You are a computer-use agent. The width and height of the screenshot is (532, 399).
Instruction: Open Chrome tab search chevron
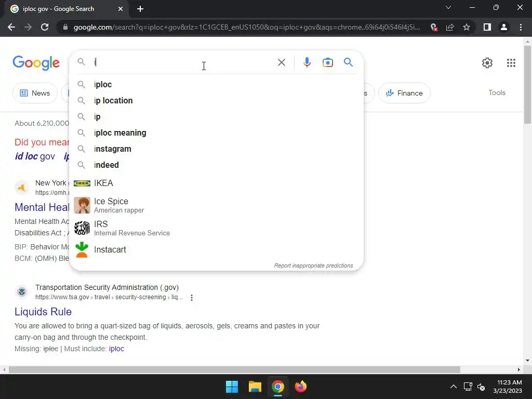coord(448,7)
